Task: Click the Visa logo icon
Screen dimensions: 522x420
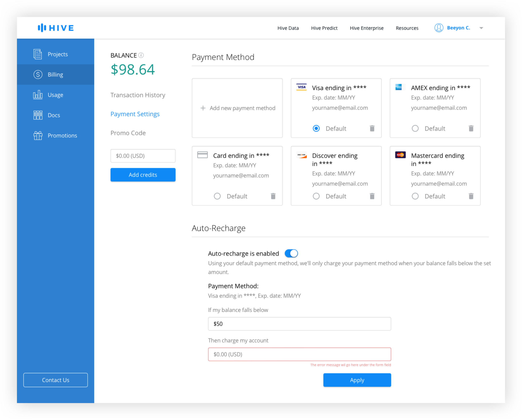Action: point(302,87)
